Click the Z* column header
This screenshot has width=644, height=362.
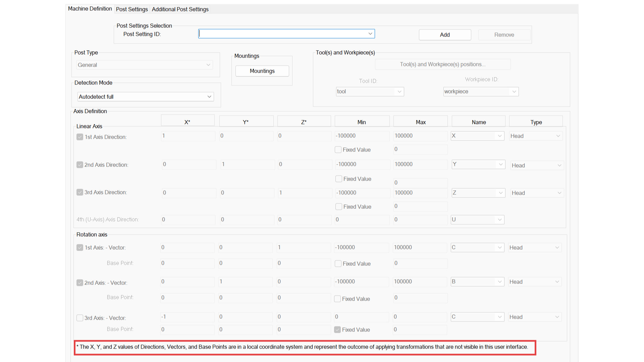pos(304,121)
